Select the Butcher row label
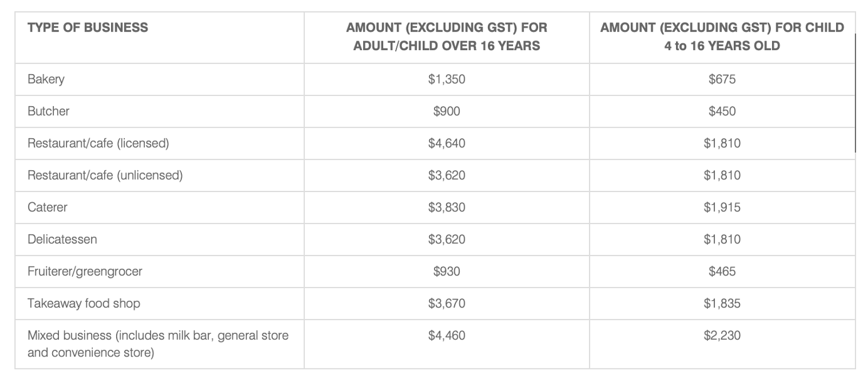This screenshot has height=383, width=868. [x=48, y=111]
